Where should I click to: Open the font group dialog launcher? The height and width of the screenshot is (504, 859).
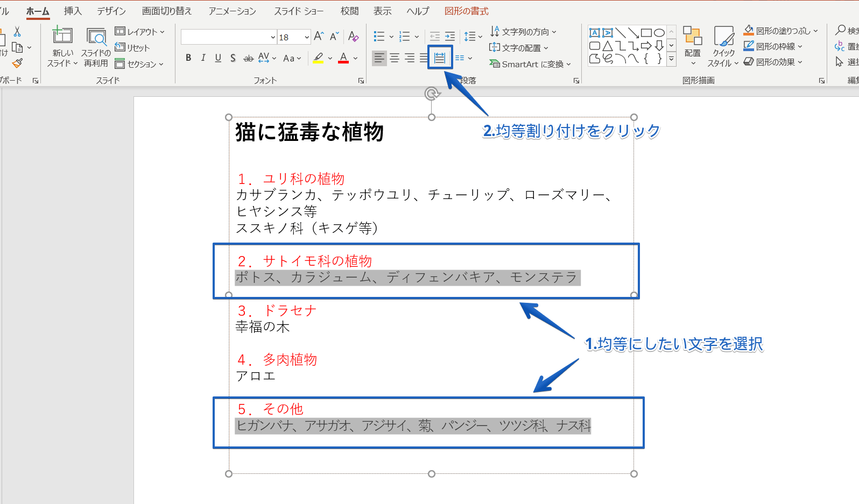(361, 81)
